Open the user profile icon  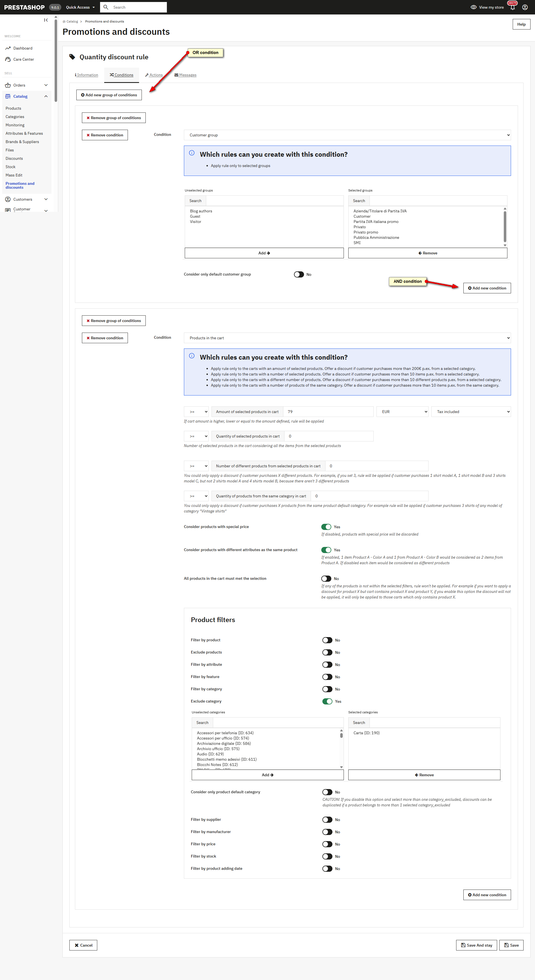(525, 7)
